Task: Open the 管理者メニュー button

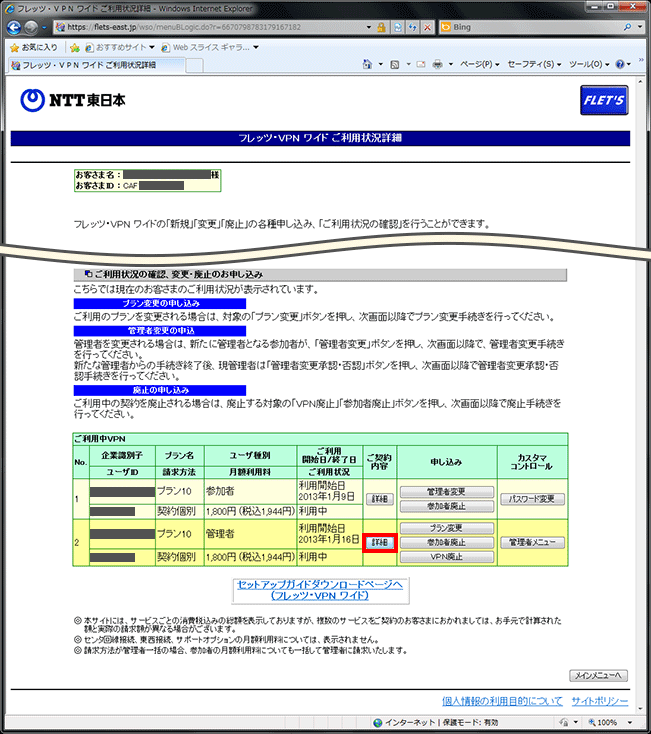Action: pyautogui.click(x=532, y=543)
